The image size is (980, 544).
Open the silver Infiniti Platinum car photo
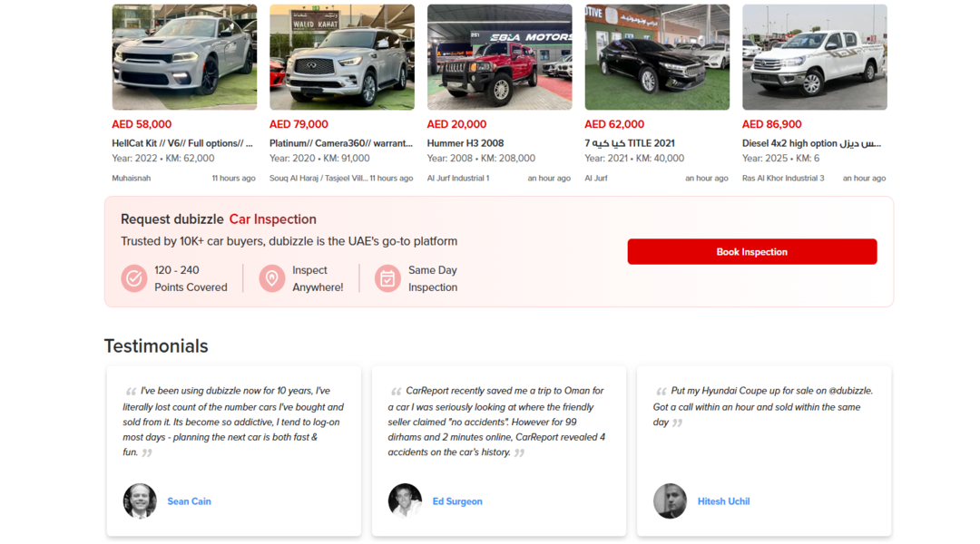[x=342, y=57]
